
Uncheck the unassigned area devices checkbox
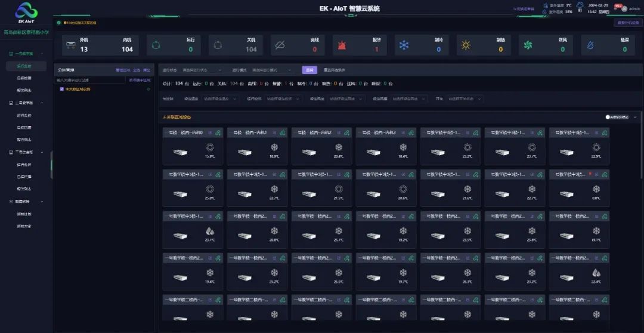[x=61, y=89]
